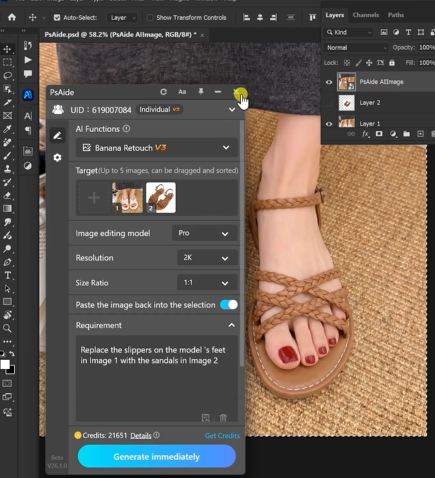Open the Banana Retouch function dropdown
The height and width of the screenshot is (478, 435).
pyautogui.click(x=157, y=148)
